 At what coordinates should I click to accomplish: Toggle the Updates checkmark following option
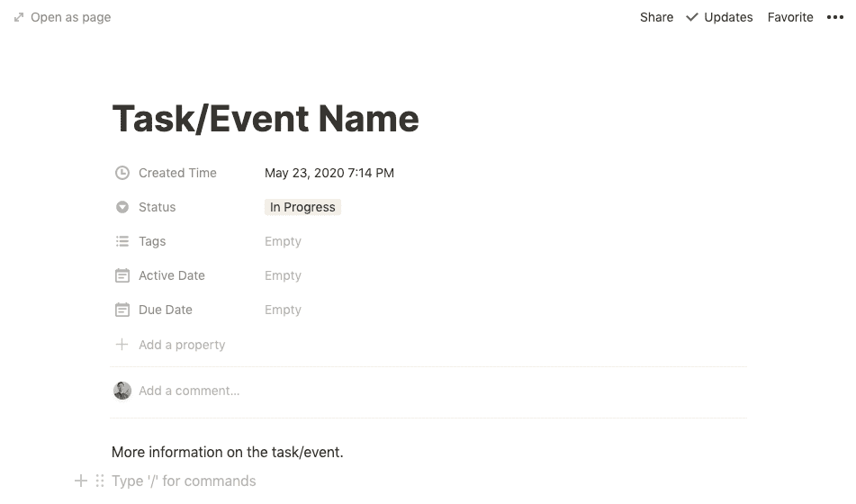point(719,17)
